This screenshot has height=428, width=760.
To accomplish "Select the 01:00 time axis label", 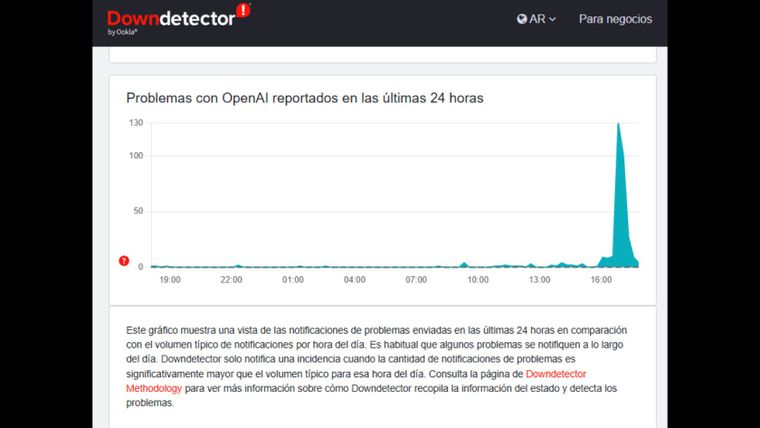I will click(293, 280).
